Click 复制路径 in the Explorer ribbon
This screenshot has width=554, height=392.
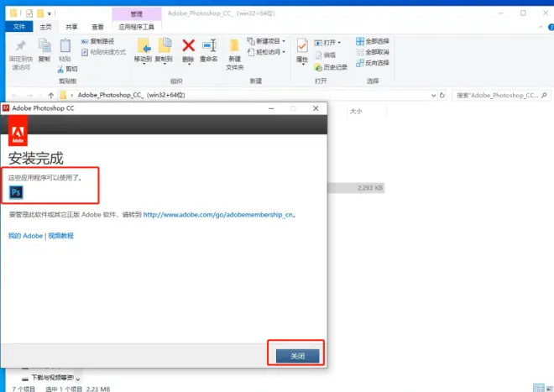[x=98, y=41]
